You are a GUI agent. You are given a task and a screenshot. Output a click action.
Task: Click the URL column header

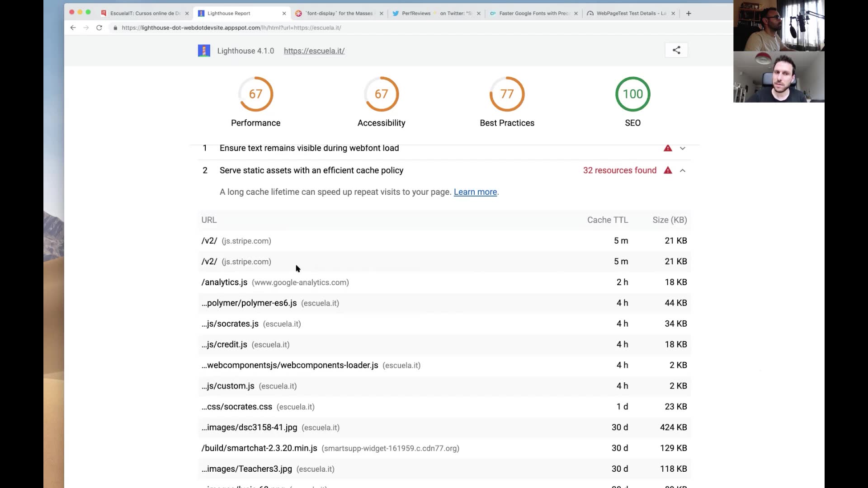(x=209, y=220)
